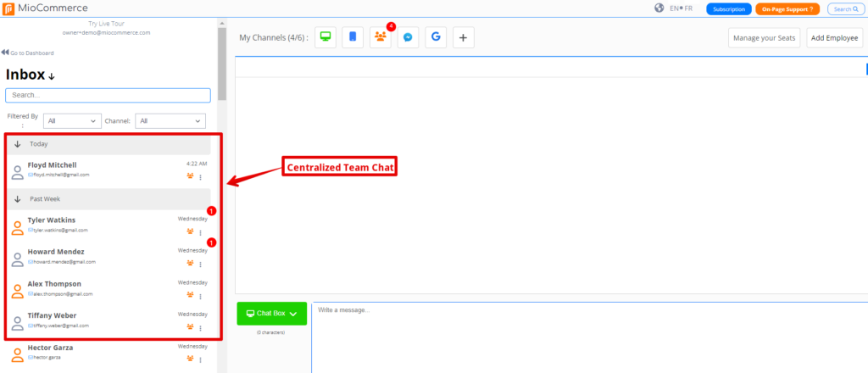This screenshot has height=373, width=868.
Task: Switch language to EN
Action: (674, 8)
